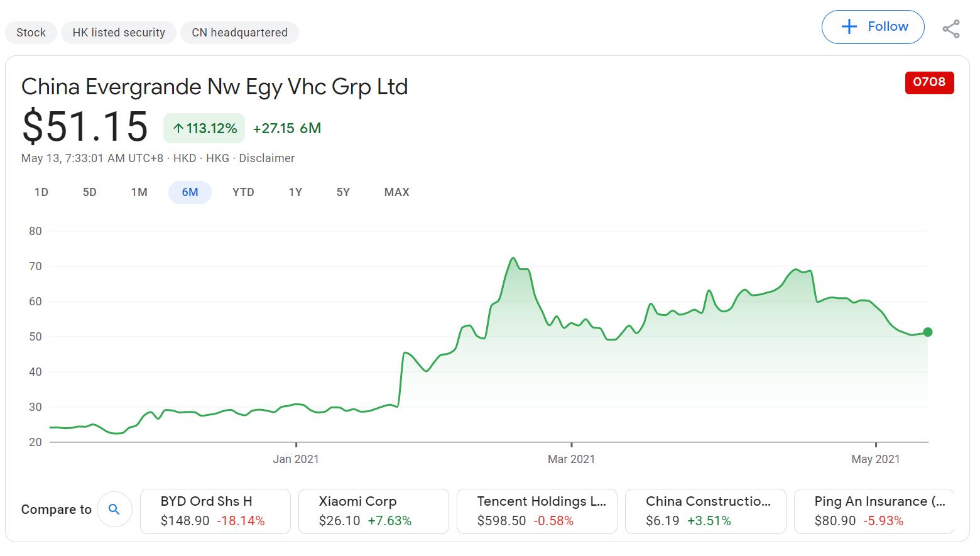Open the compare search magnifier

click(x=114, y=510)
